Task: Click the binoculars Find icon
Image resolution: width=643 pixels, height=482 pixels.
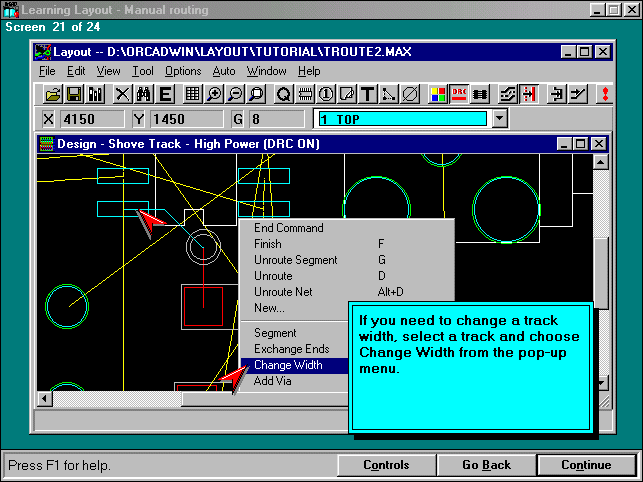Action: point(143,94)
